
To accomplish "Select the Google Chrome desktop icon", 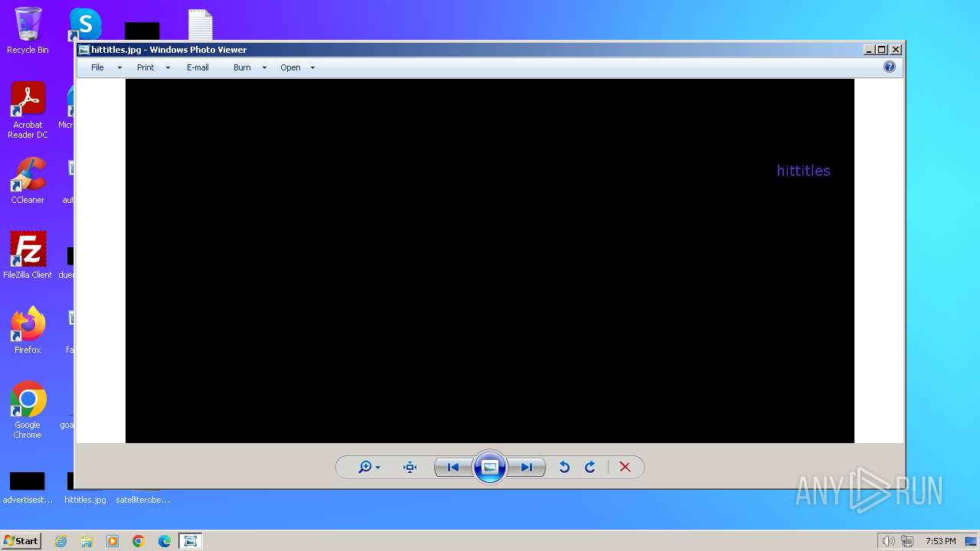I will [x=28, y=410].
